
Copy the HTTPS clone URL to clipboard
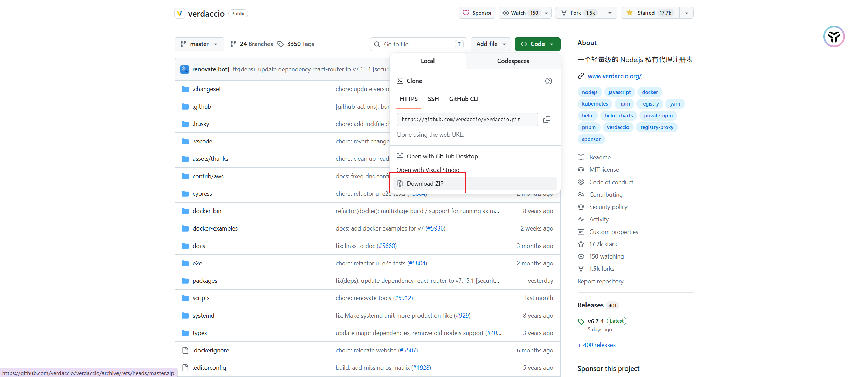click(547, 120)
